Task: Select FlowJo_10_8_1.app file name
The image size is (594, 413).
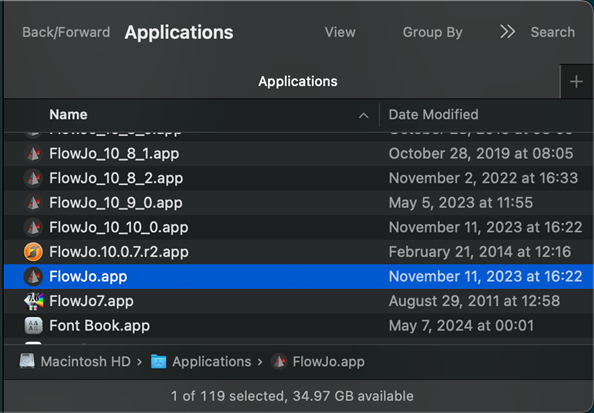Action: 114,154
